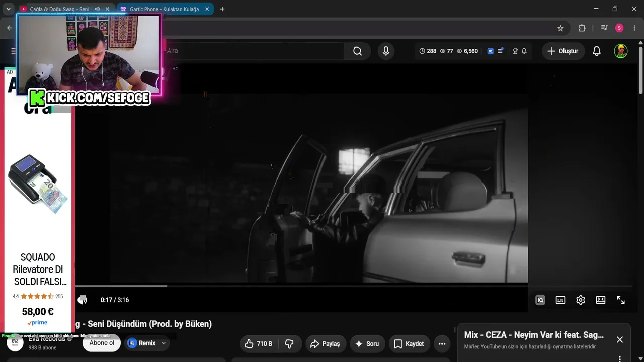Click the clock stat showing 288
644x362 pixels.
click(x=428, y=51)
